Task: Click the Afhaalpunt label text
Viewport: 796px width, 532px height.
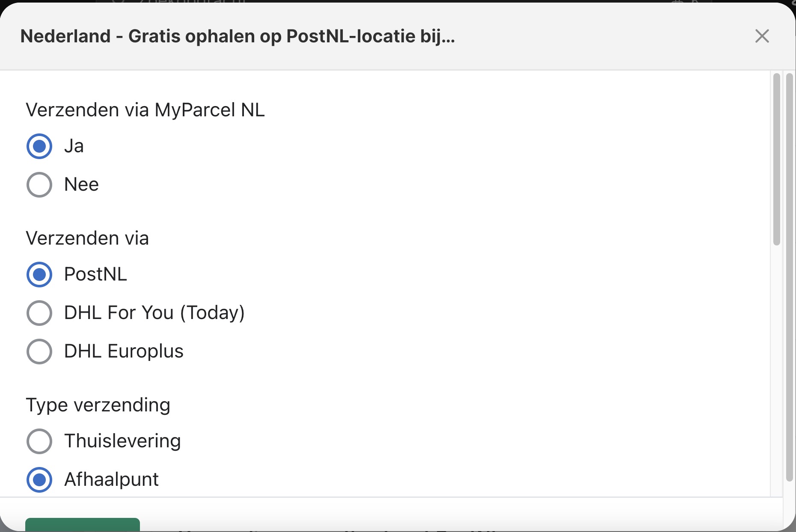Action: (x=111, y=480)
